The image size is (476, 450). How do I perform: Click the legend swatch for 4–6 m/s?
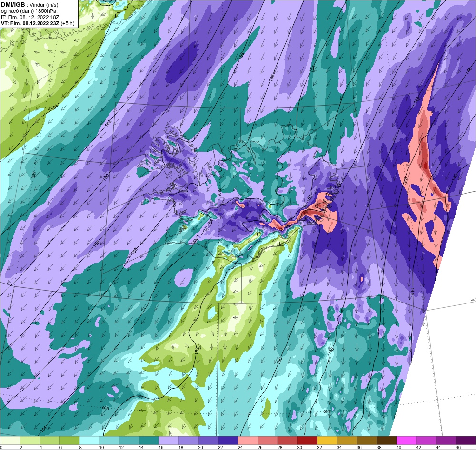click(50, 440)
